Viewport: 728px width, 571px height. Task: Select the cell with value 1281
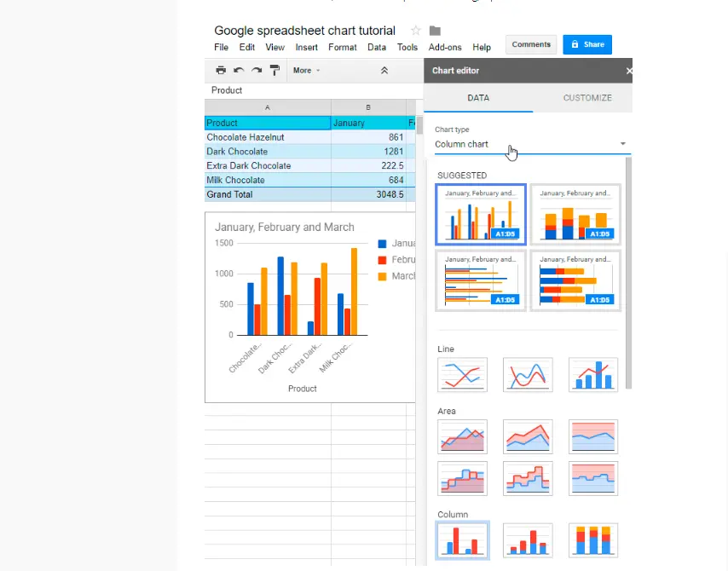[x=368, y=152]
